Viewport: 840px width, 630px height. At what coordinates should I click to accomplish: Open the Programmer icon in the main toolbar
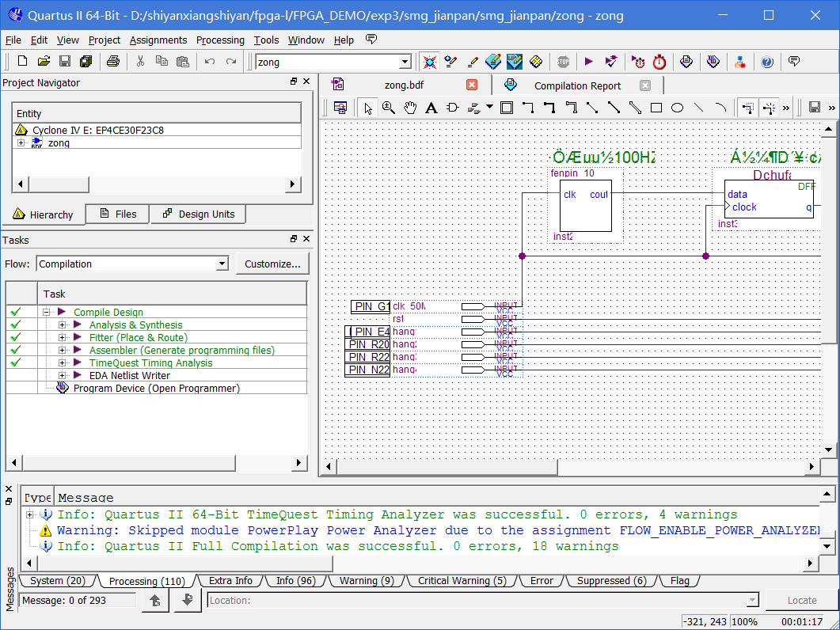(x=713, y=62)
